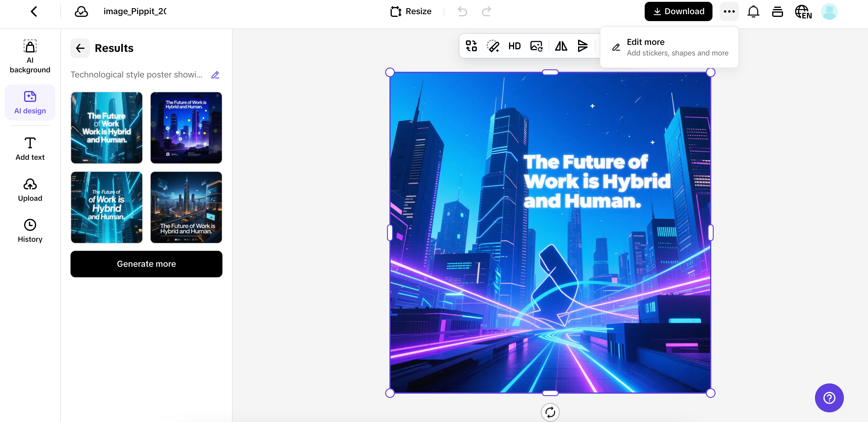Screen dimensions: 868x422
Task: Click the Resize button
Action: tap(411, 11)
